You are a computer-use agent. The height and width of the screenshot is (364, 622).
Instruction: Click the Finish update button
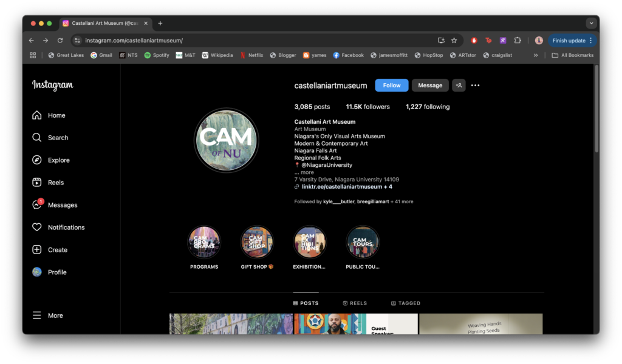(572, 41)
